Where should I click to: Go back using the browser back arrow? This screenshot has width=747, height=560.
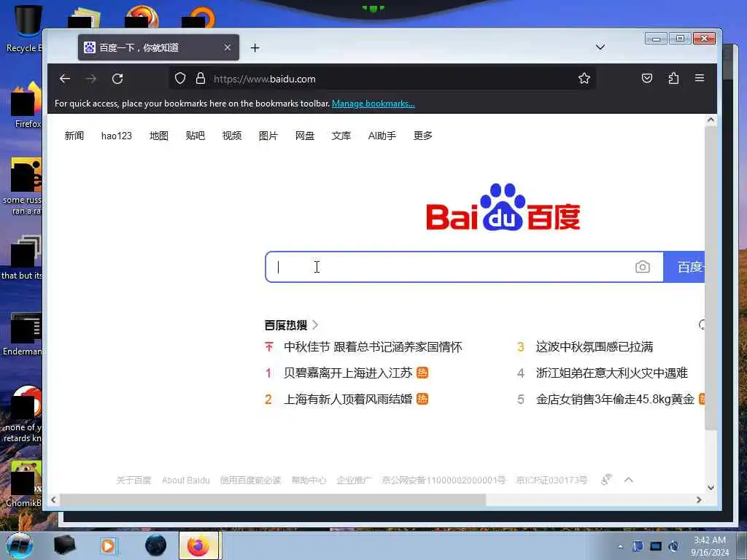(x=65, y=79)
